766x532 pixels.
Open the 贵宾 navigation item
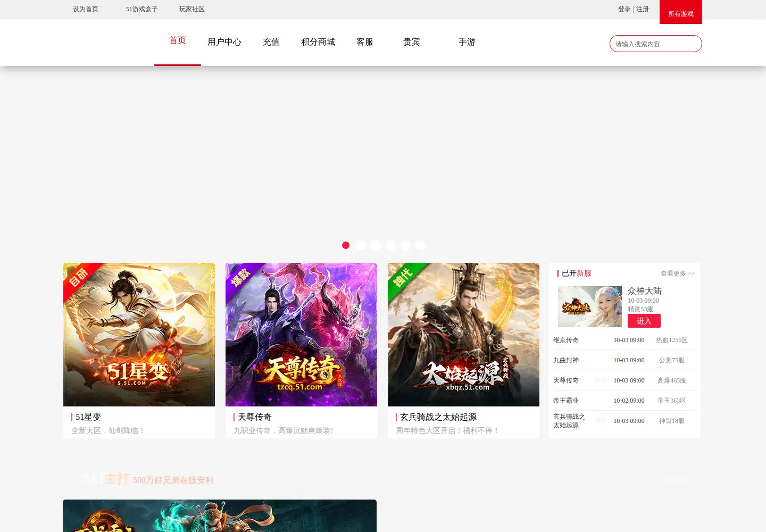coord(412,42)
